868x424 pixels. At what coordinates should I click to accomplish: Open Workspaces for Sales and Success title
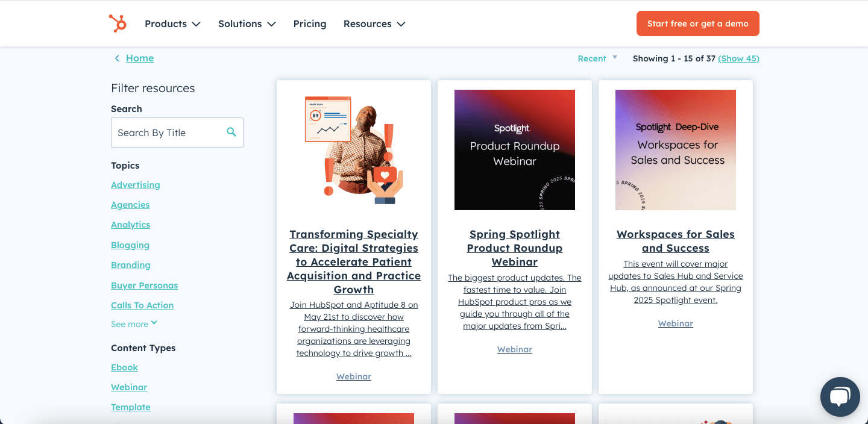click(x=676, y=241)
